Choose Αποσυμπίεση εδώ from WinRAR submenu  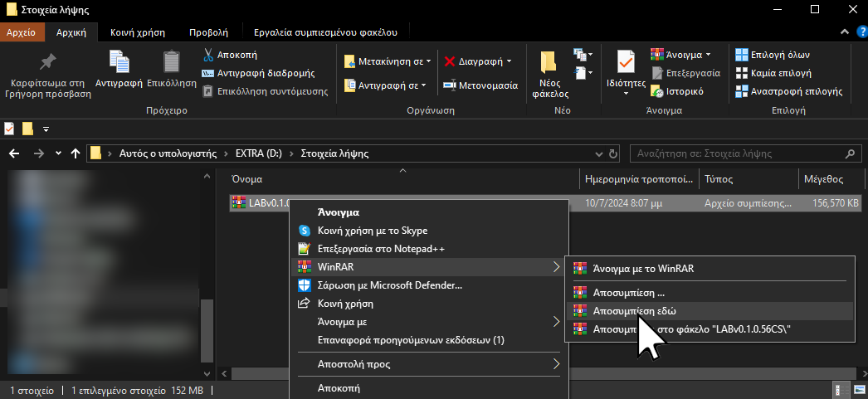point(633,310)
